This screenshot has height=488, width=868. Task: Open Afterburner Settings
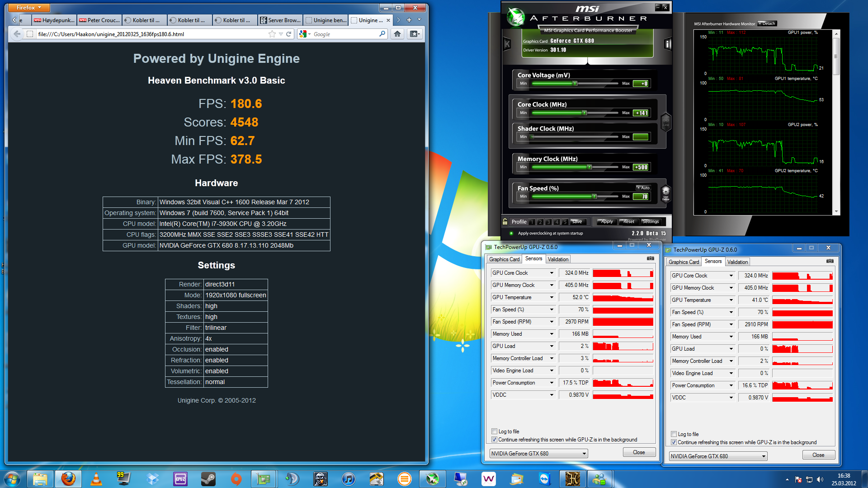[x=651, y=221]
